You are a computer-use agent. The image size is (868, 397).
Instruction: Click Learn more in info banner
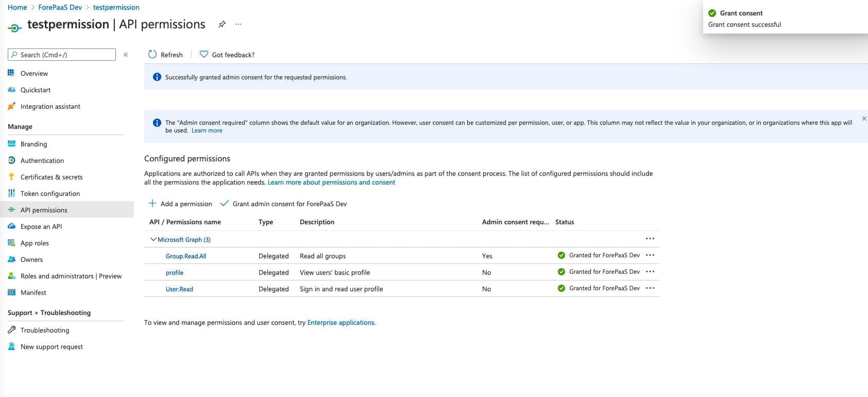pos(207,130)
